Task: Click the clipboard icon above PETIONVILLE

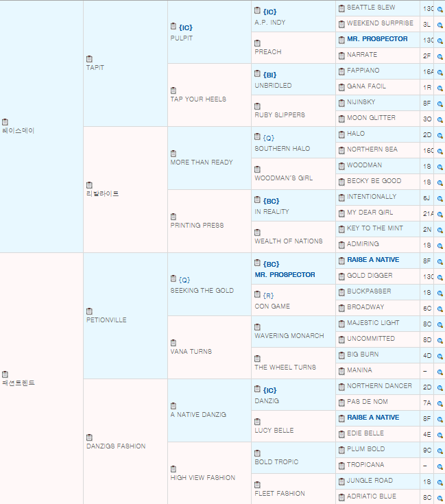Action: tap(89, 311)
